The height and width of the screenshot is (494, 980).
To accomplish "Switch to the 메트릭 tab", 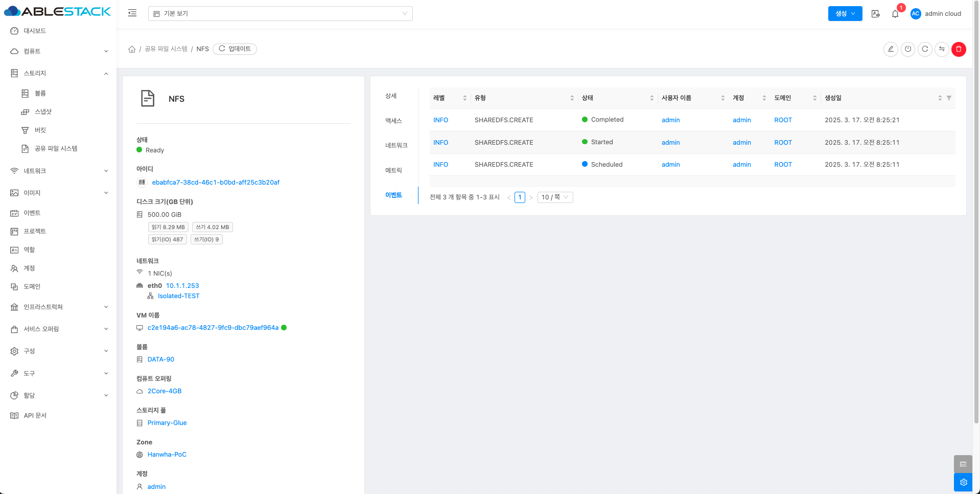I will click(x=393, y=170).
